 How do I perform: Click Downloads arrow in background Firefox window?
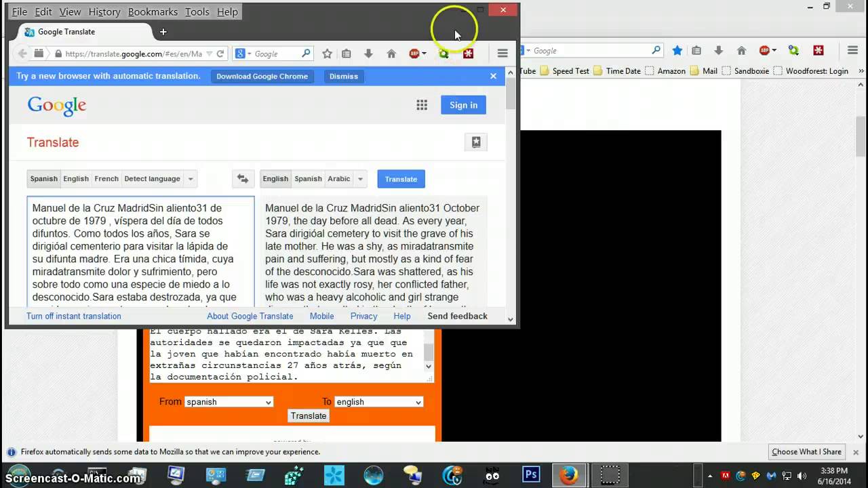(719, 51)
